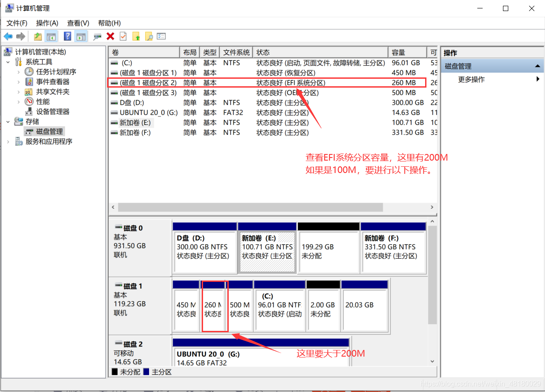Click the blue Back arrow in toolbar

(x=8, y=36)
